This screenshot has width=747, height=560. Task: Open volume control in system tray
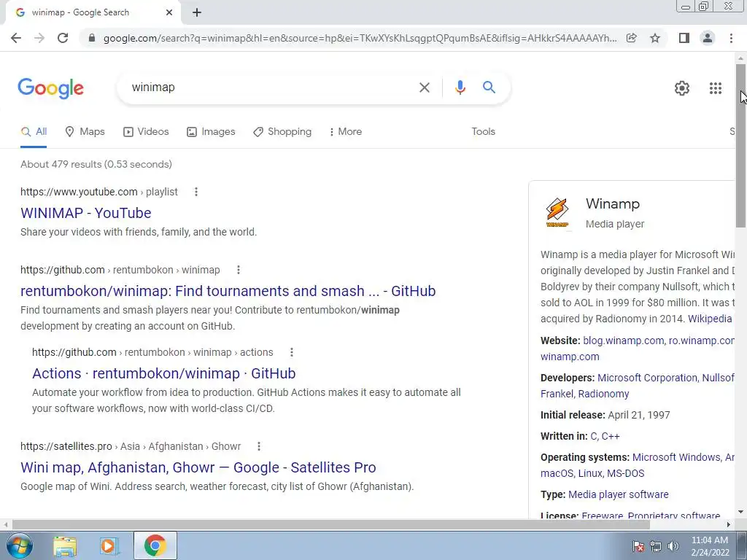tap(673, 546)
